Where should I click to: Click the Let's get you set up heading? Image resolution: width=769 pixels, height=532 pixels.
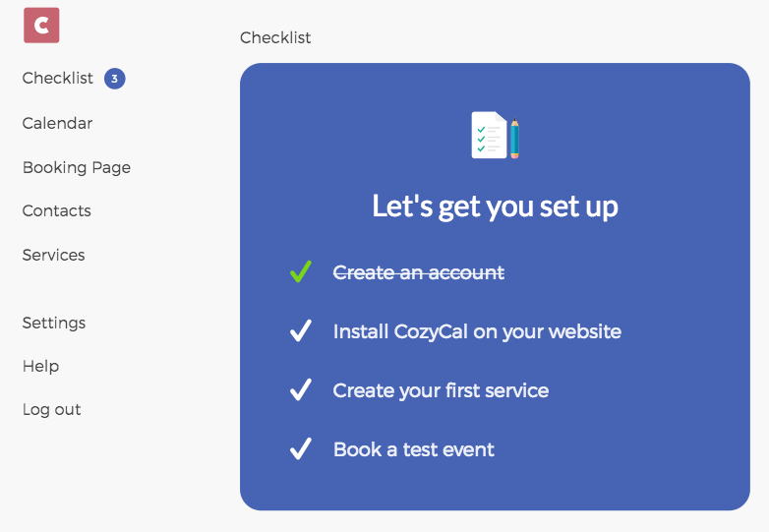click(495, 207)
